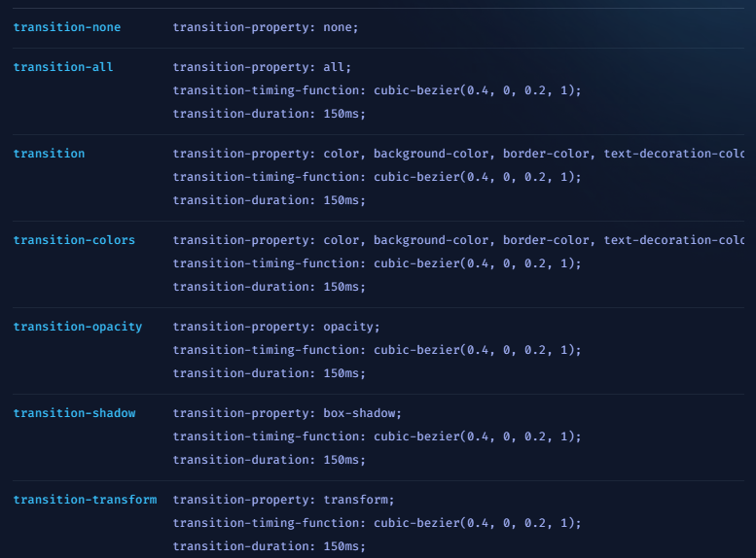Click the "transition-property: box-shadow;" code line
This screenshot has height=558, width=756.
point(287,413)
